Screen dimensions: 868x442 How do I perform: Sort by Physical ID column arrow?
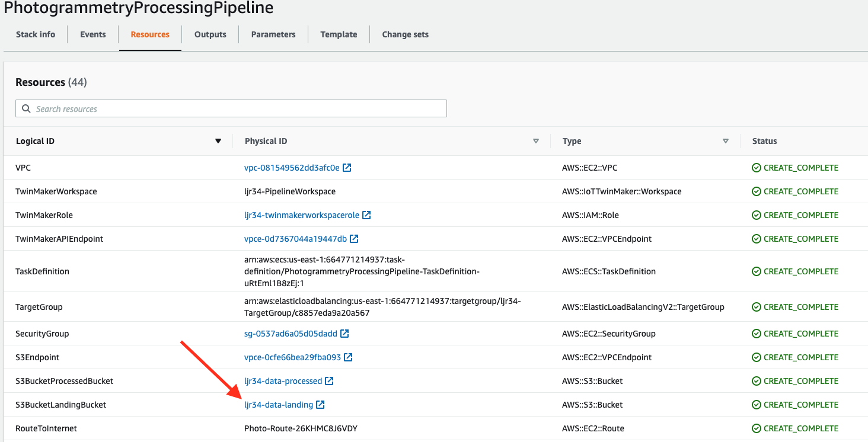536,141
